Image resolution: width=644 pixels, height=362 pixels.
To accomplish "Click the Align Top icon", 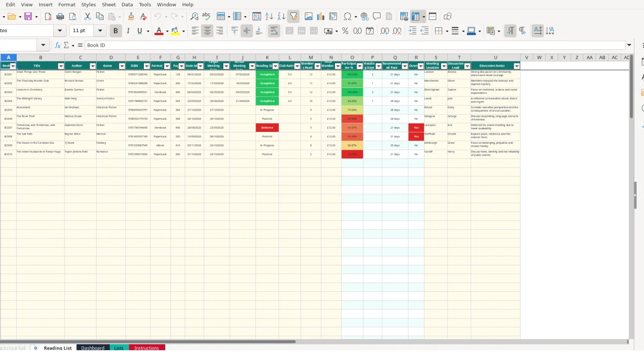I will click(235, 31).
